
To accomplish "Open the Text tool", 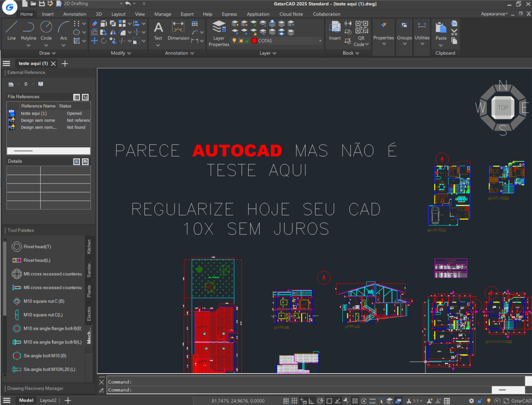I will (x=158, y=28).
